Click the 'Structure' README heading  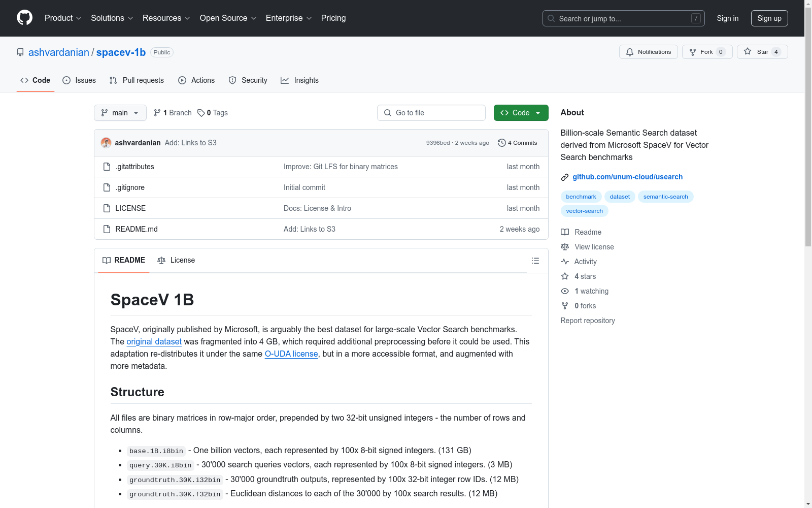pos(138,392)
